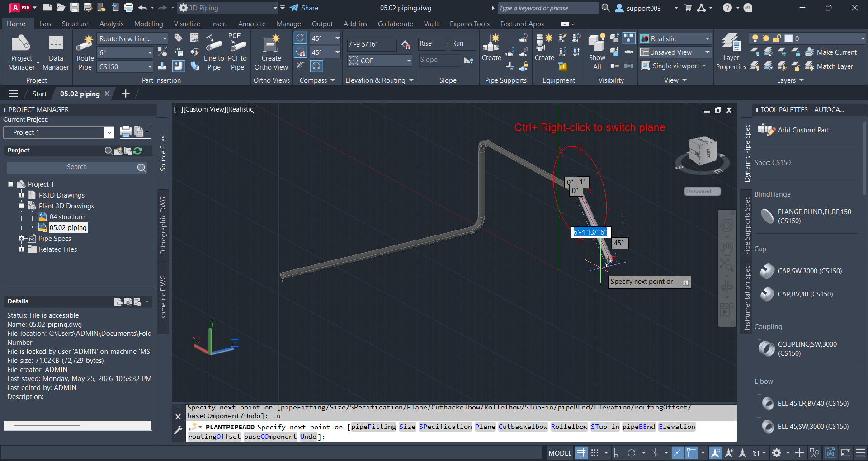Viewport: 868px width, 461px height.
Task: Click Create Ortho View icon
Action: tap(271, 43)
